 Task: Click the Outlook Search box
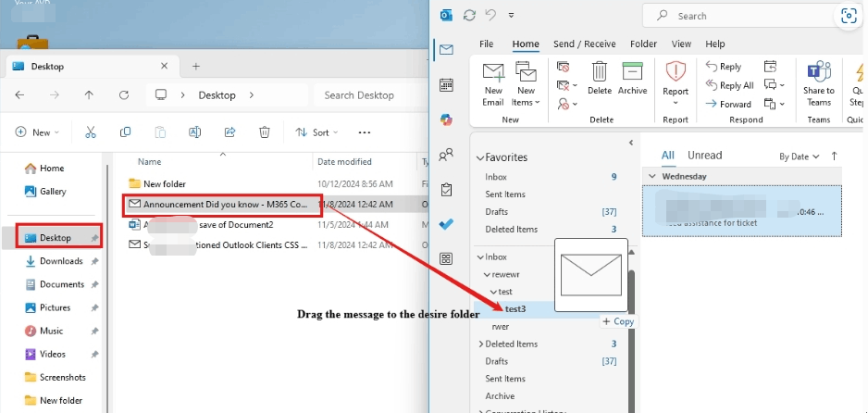click(739, 16)
